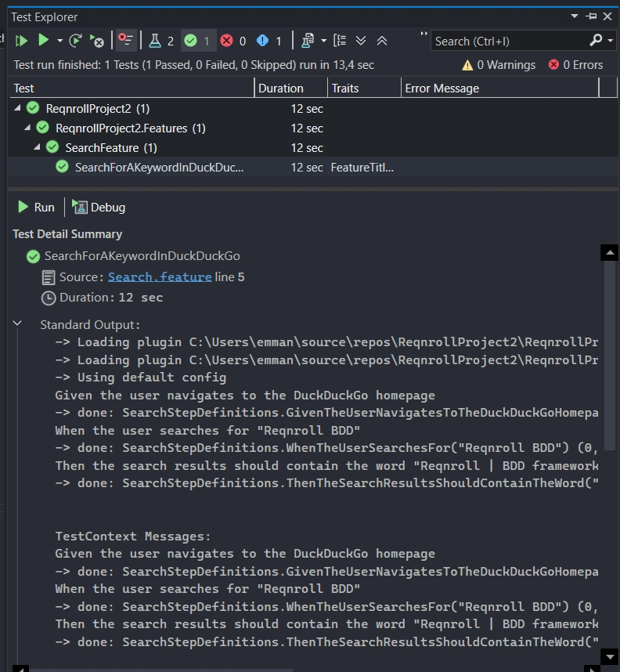Click the Repeat Last Run icon
The width and height of the screenshot is (620, 672).
(x=76, y=41)
